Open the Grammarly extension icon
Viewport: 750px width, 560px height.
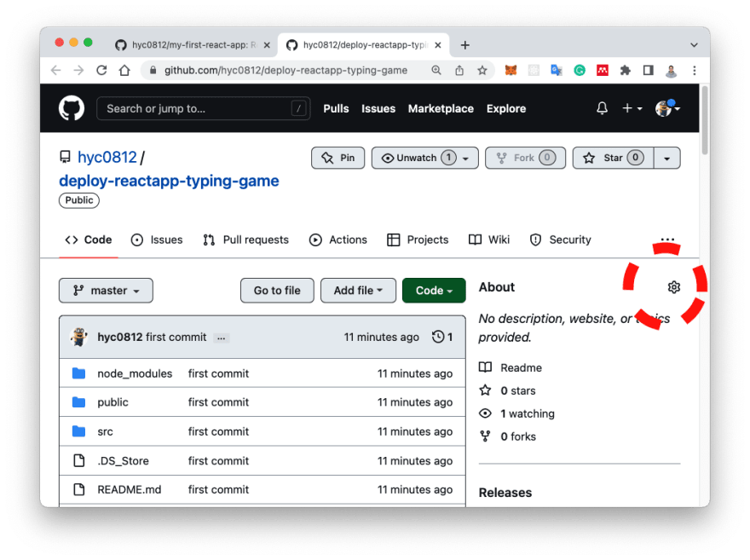(580, 70)
